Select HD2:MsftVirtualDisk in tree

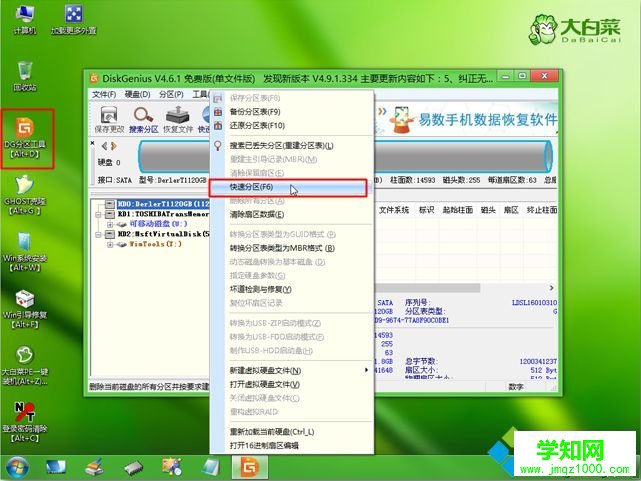click(x=163, y=234)
